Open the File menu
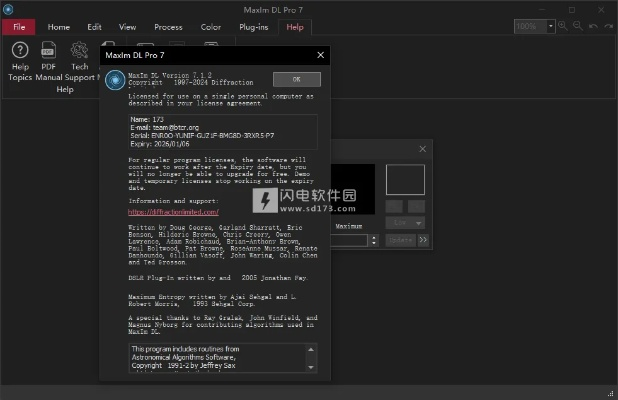Viewport: 618px width, 400px height. pyautogui.click(x=18, y=27)
